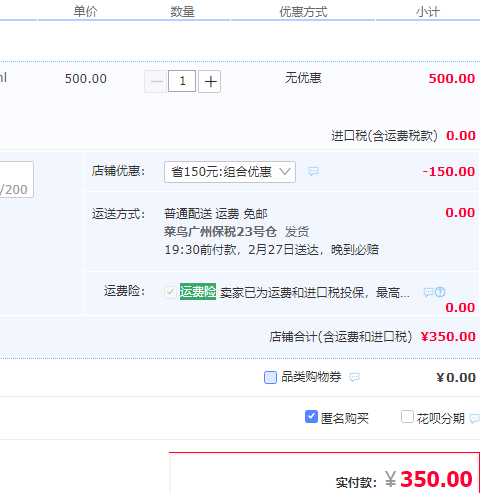Click comment bubble icon next to 运费险 text
The image size is (488, 493).
[428, 292]
